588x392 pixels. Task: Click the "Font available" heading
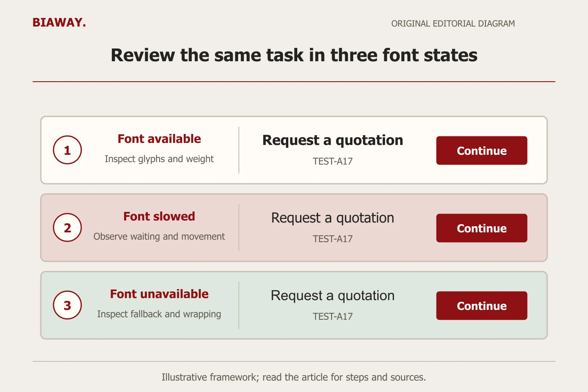(x=159, y=139)
